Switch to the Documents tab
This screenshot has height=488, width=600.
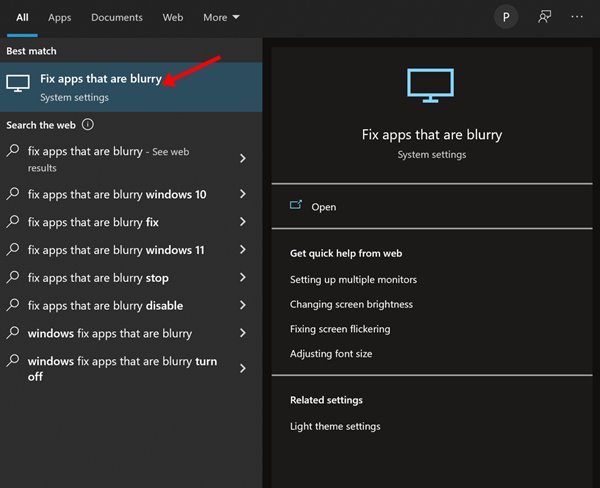point(117,17)
